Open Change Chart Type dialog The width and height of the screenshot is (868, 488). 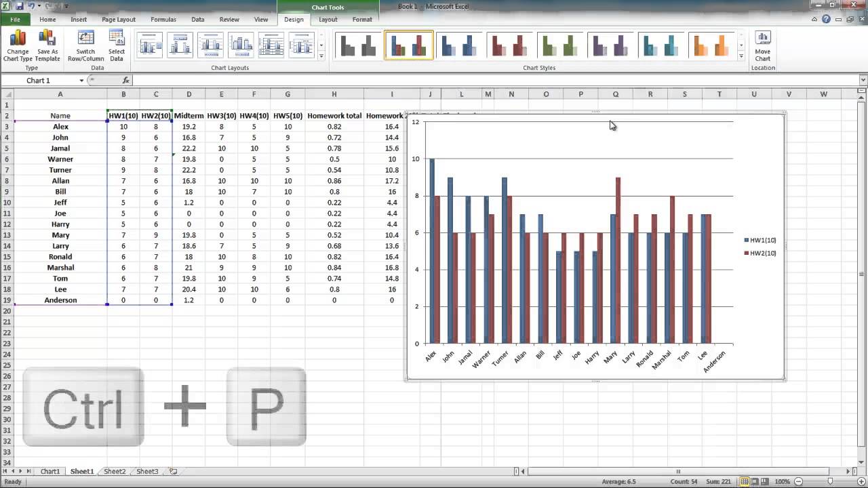[x=18, y=46]
